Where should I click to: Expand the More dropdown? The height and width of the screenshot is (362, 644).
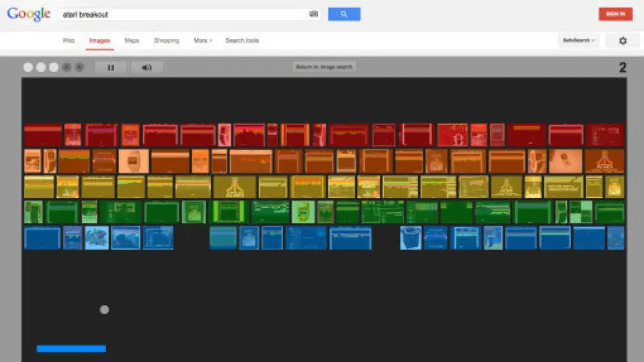(203, 40)
